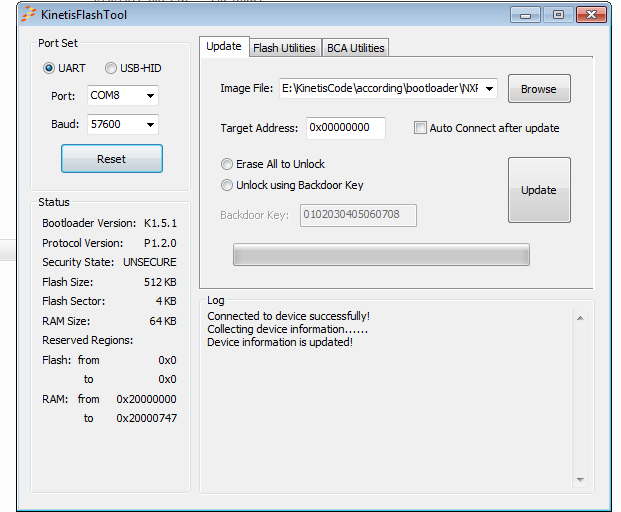The image size is (621, 512).
Task: Click the large Update button
Action: 539,190
